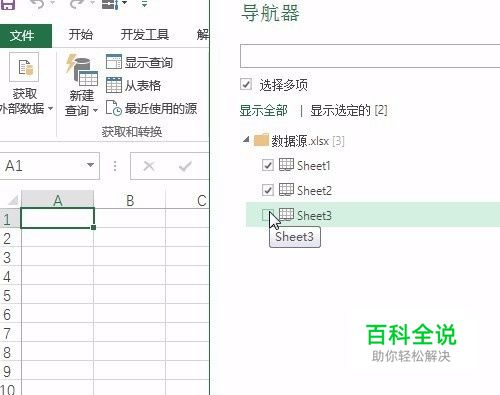
Task: Click the 显示查询 label
Action: point(149,62)
